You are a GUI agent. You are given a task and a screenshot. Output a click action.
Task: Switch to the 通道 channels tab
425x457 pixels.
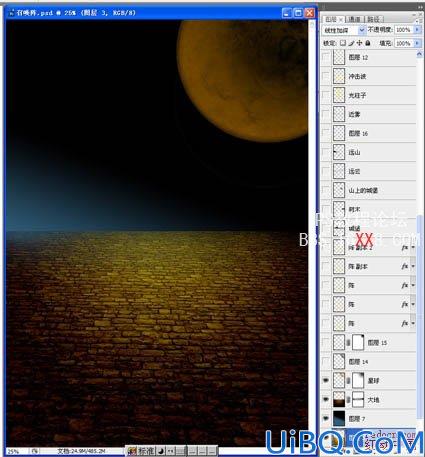(354, 19)
